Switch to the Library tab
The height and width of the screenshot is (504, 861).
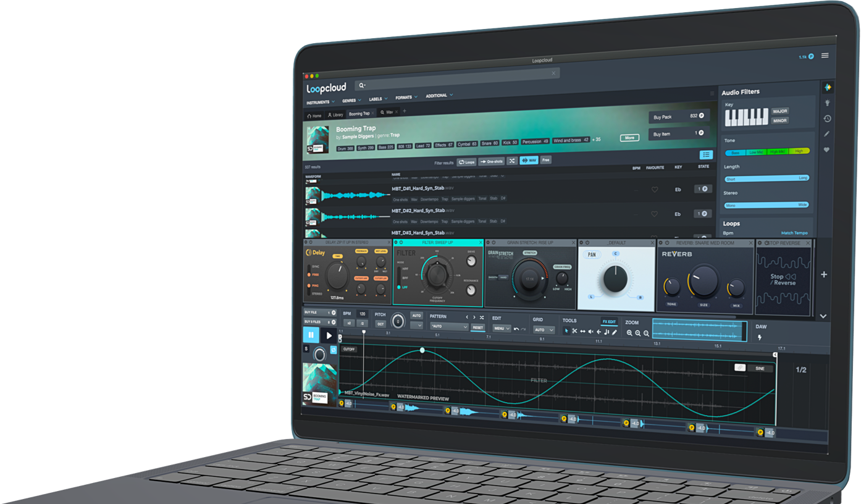tap(335, 115)
